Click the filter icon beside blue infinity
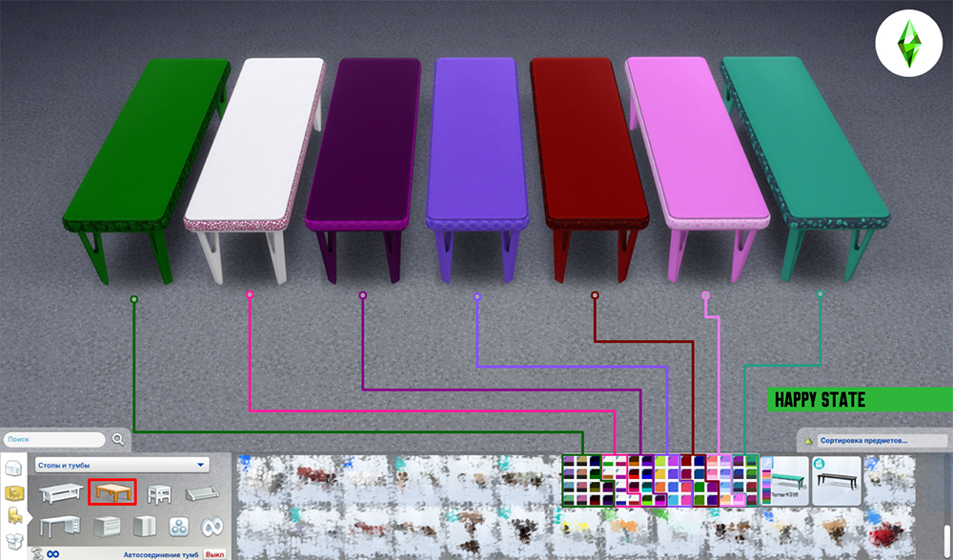Image resolution: width=953 pixels, height=560 pixels. coord(36,553)
